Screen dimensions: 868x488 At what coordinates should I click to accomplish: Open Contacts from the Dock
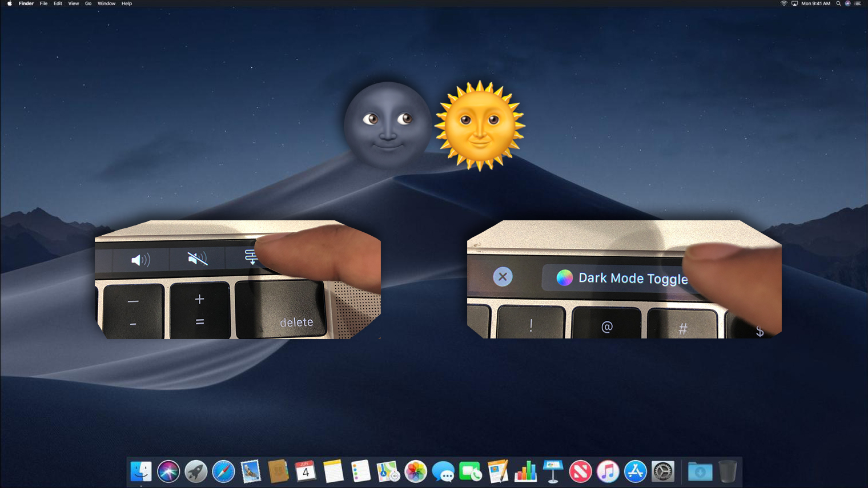(278, 472)
